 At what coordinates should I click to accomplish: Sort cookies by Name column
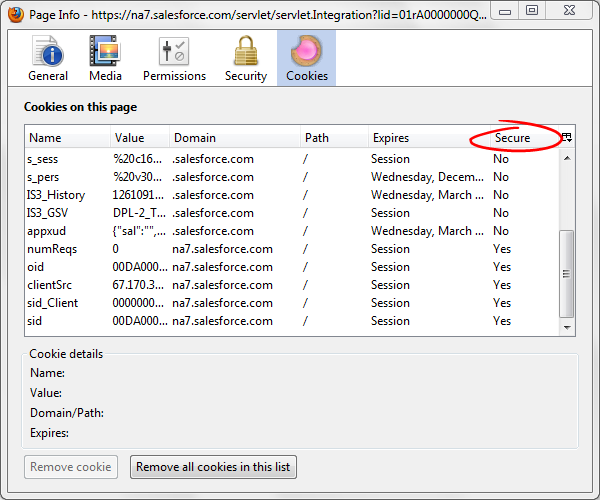tap(66, 138)
